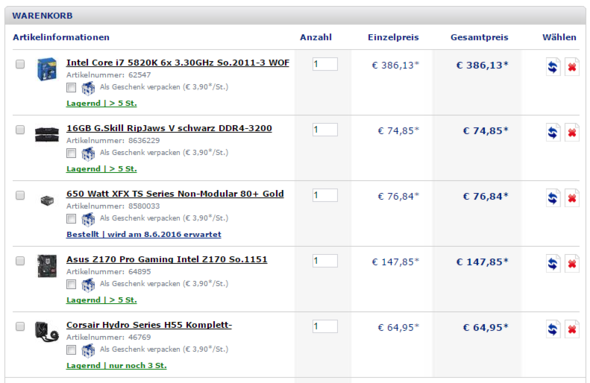This screenshot has height=383, width=590.
Task: Click gift box icon for G.Skill RipJaws
Action: point(88,154)
